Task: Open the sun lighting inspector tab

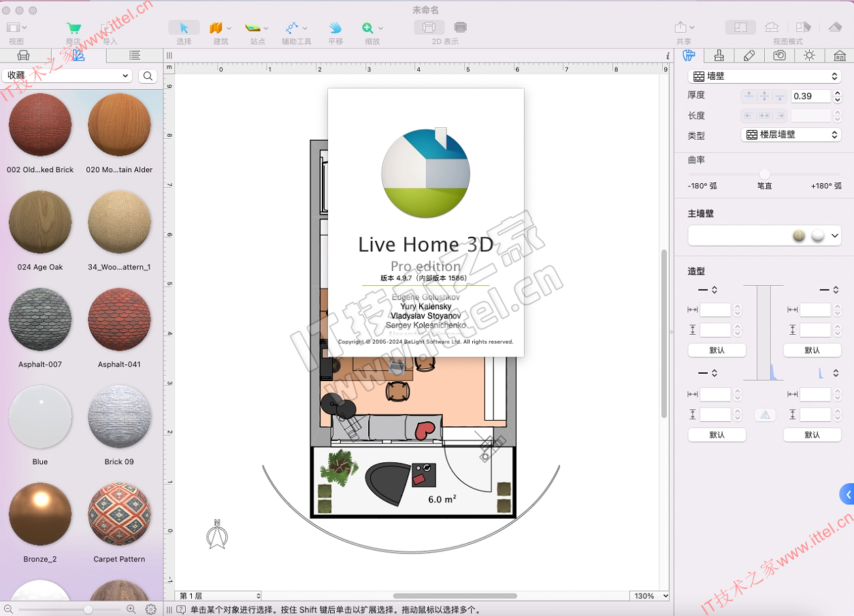Action: [809, 56]
